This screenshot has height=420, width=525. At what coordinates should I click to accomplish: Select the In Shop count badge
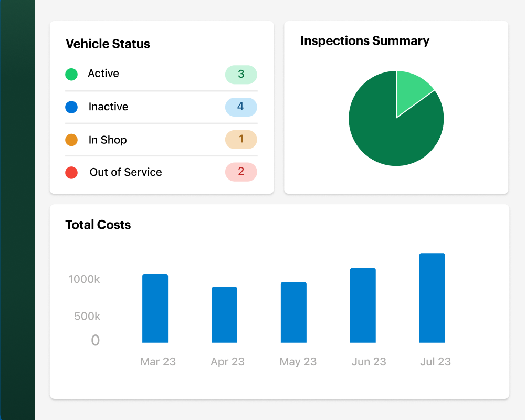(x=241, y=140)
